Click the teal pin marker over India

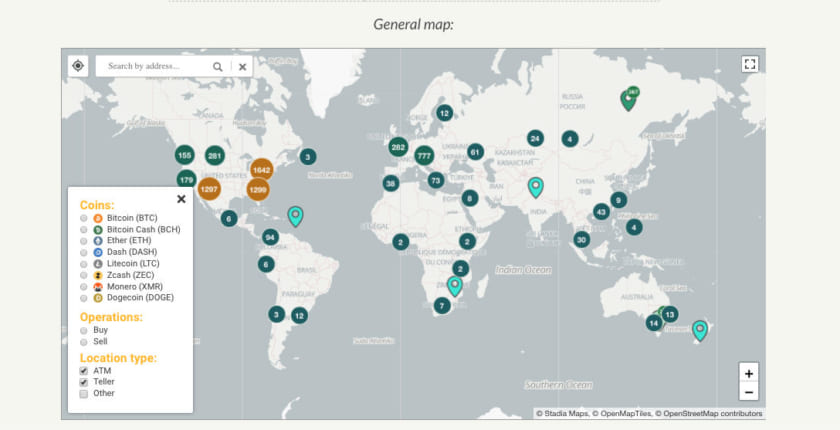coord(535,187)
